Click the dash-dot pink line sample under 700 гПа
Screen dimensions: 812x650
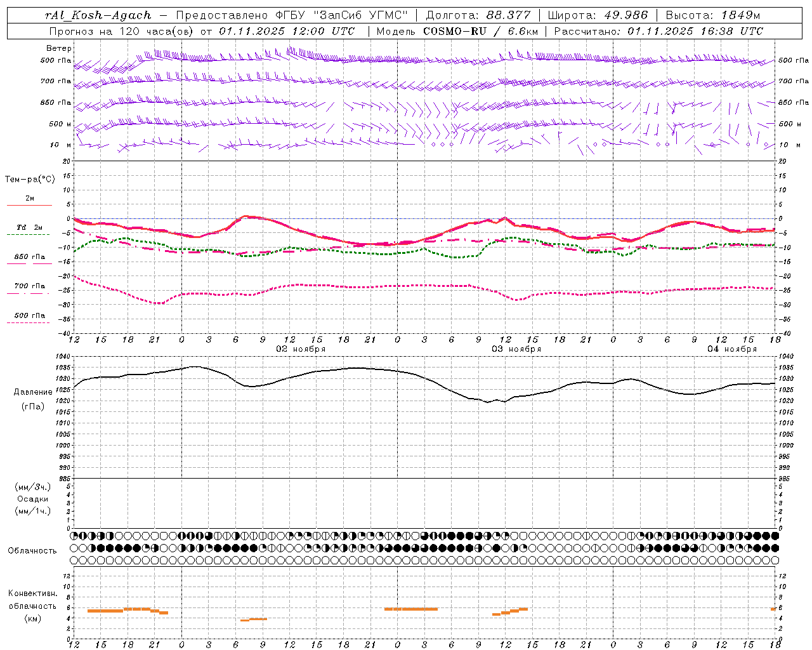[28, 293]
